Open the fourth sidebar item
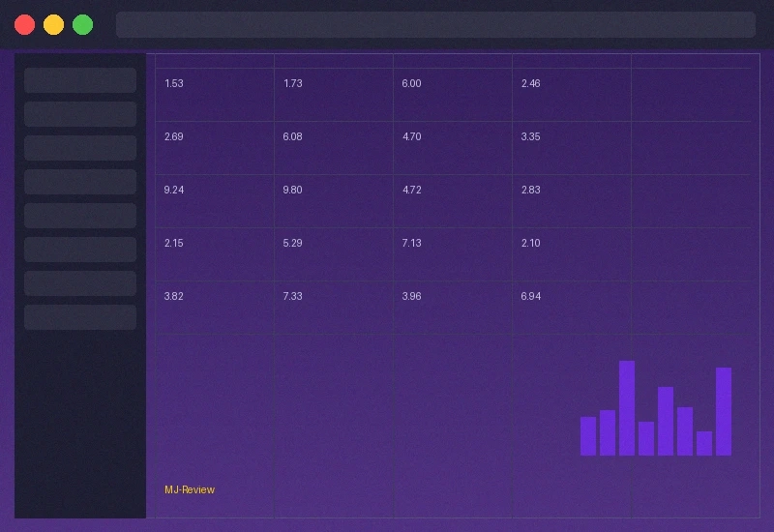The width and height of the screenshot is (774, 532). point(80,182)
